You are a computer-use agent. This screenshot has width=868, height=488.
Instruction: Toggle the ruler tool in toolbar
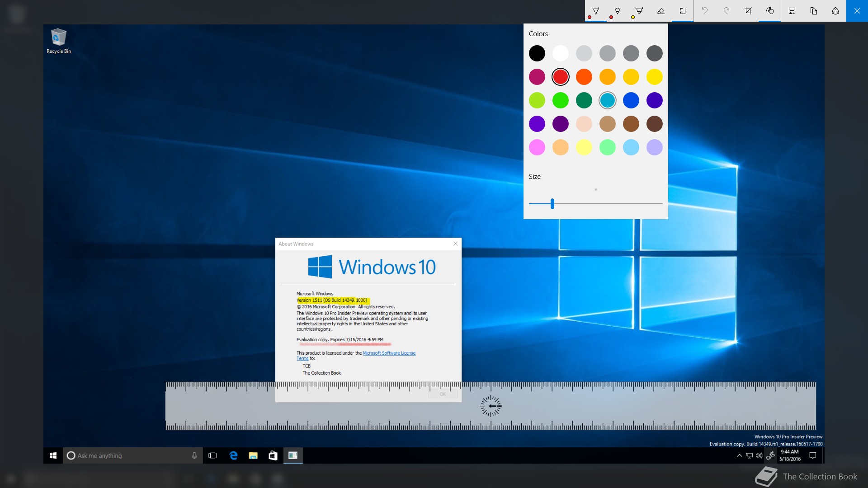coord(683,11)
